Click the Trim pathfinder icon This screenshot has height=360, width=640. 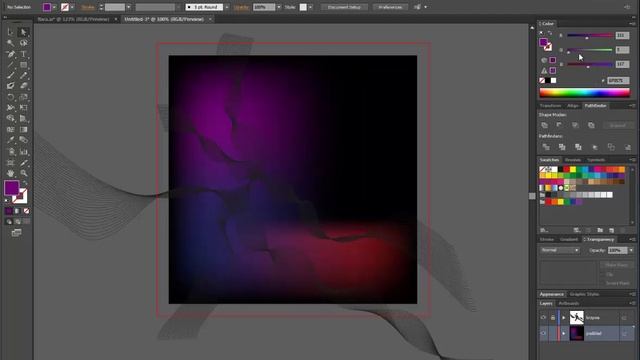pos(562,147)
